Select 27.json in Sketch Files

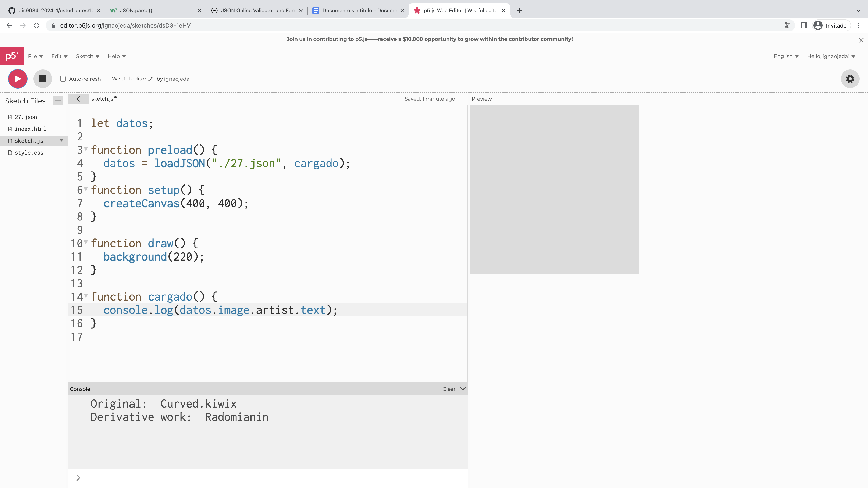pyautogui.click(x=26, y=117)
